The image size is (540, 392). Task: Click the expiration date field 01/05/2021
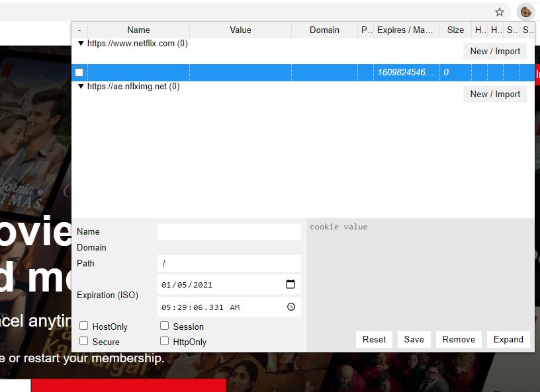pos(229,285)
